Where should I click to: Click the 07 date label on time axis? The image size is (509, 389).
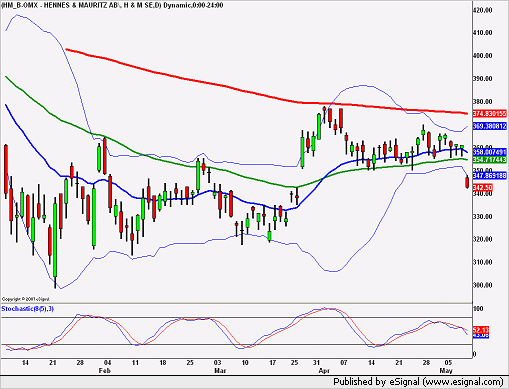(344, 363)
